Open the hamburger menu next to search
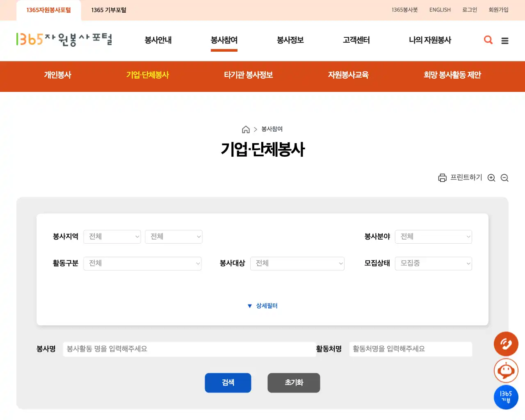 click(x=505, y=41)
